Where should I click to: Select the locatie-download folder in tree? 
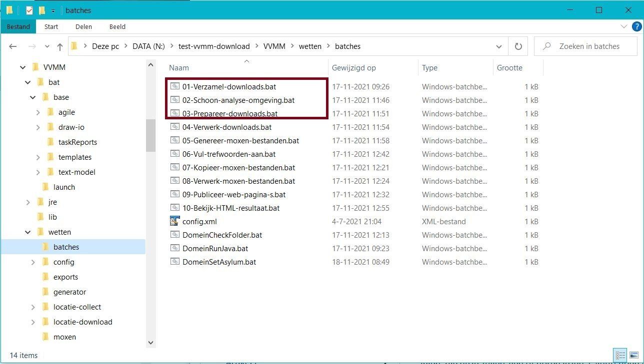click(x=82, y=322)
